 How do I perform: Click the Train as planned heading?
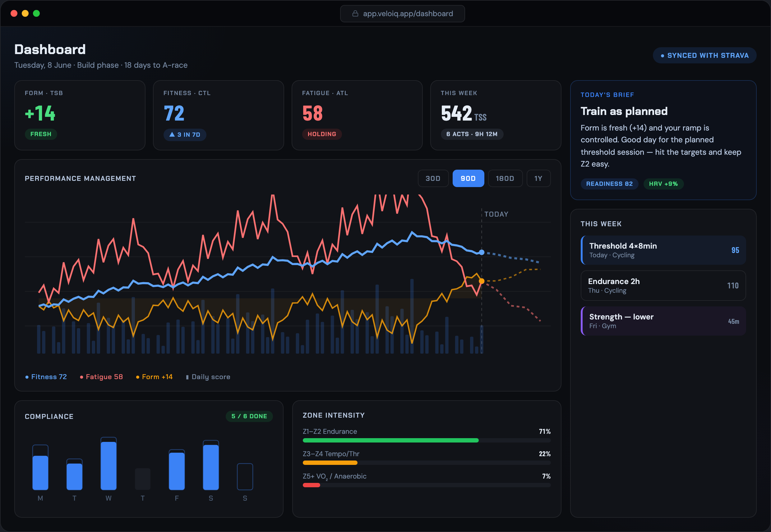(x=624, y=111)
